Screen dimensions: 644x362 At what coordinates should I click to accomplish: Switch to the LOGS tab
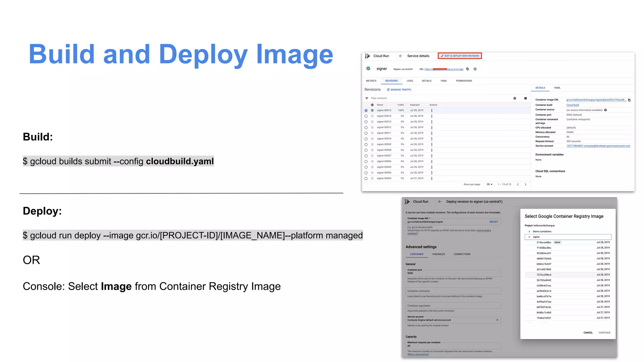409,81
